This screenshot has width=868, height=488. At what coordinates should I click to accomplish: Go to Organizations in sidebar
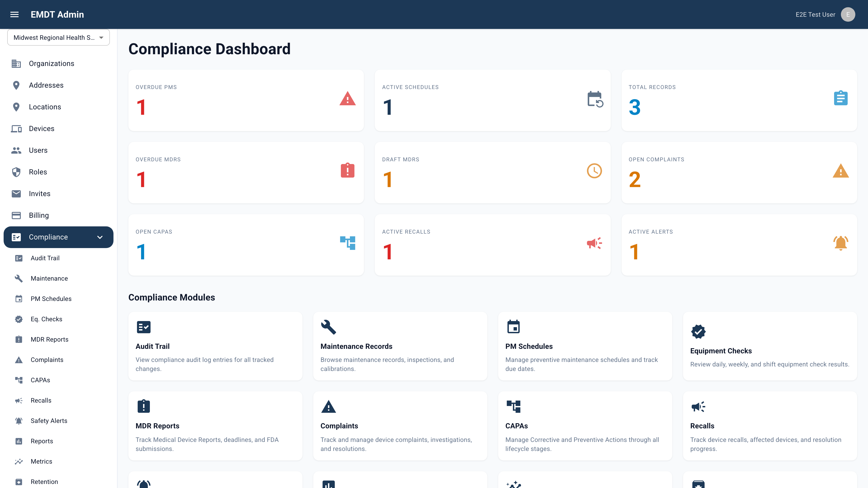(x=59, y=64)
